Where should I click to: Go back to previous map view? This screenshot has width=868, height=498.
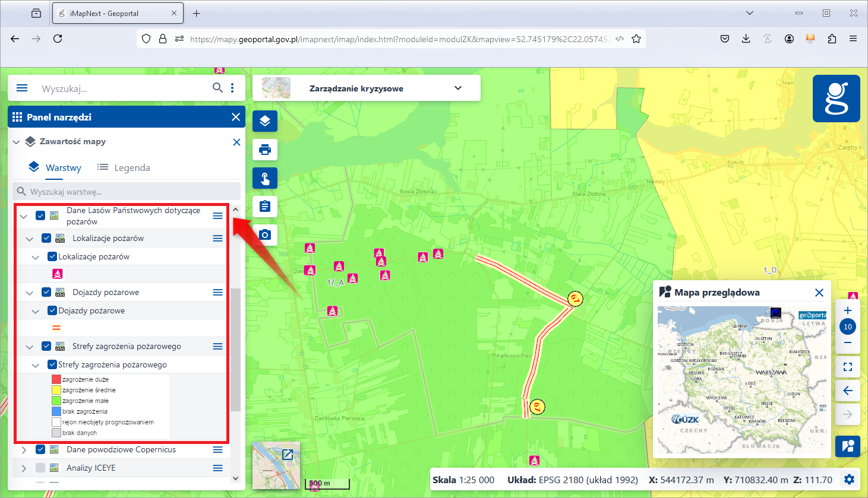[848, 391]
